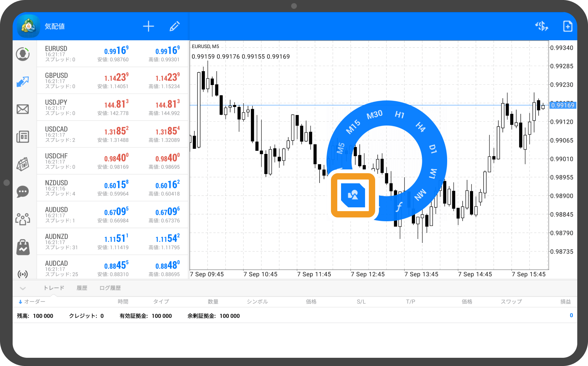Screen dimensions: 588x366
Task: Collapse the bottom panel chevron
Action: coord(23,288)
